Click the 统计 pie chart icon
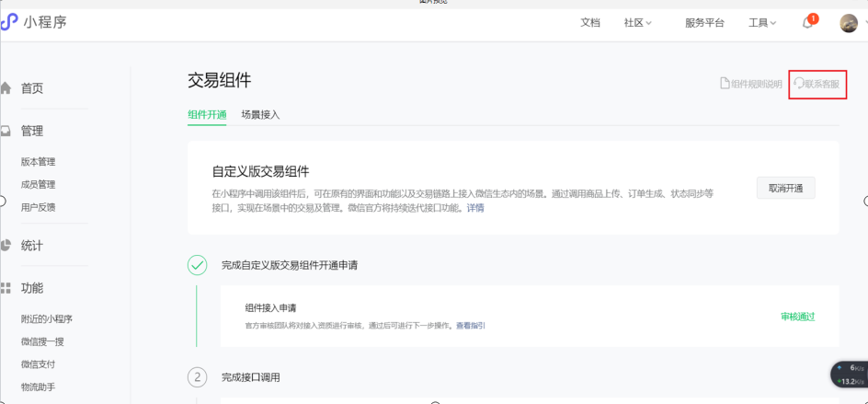Viewport: 868px width, 404px height. (x=6, y=246)
